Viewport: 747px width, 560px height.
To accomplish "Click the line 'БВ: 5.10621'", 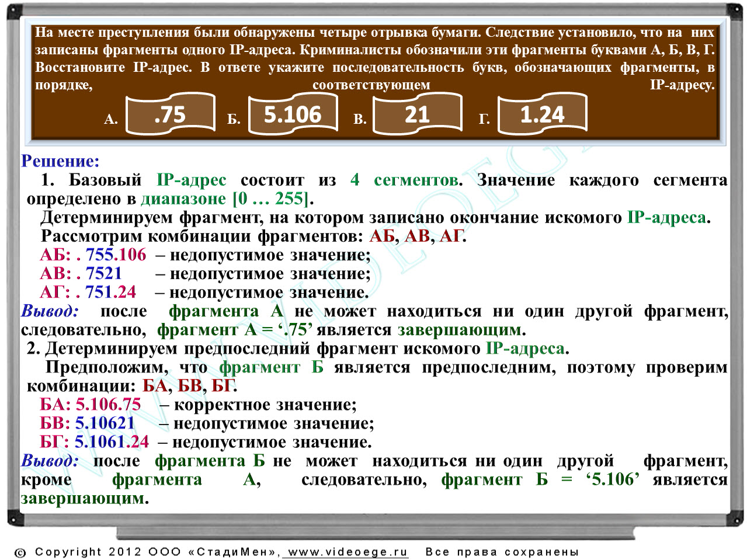I will [x=88, y=423].
